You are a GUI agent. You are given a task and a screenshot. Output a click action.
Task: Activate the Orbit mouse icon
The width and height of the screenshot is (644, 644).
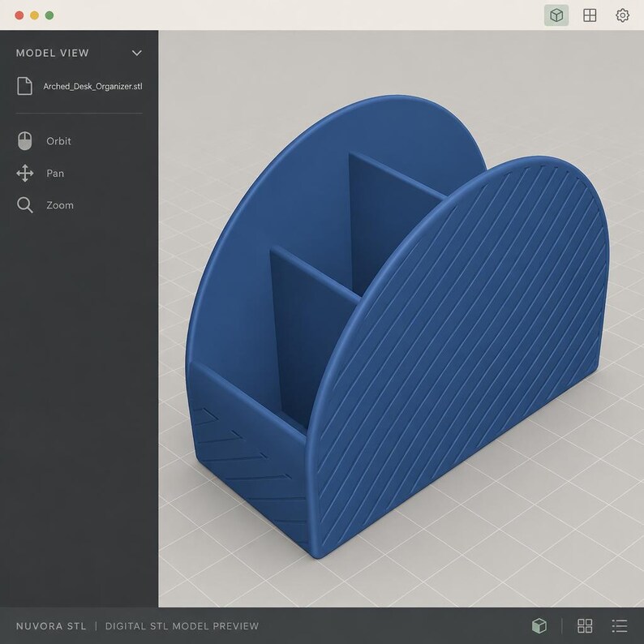pos(25,141)
